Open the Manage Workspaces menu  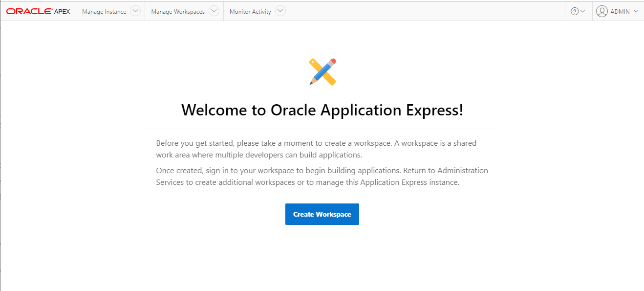click(178, 12)
